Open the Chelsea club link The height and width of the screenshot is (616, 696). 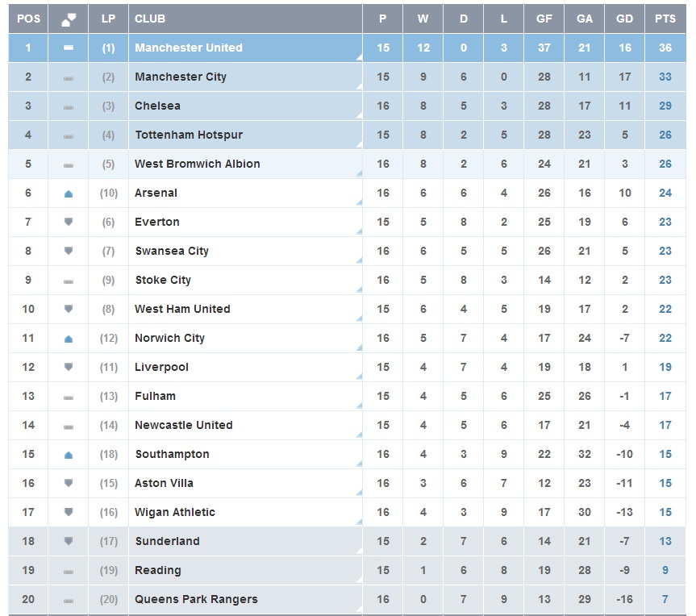click(157, 106)
